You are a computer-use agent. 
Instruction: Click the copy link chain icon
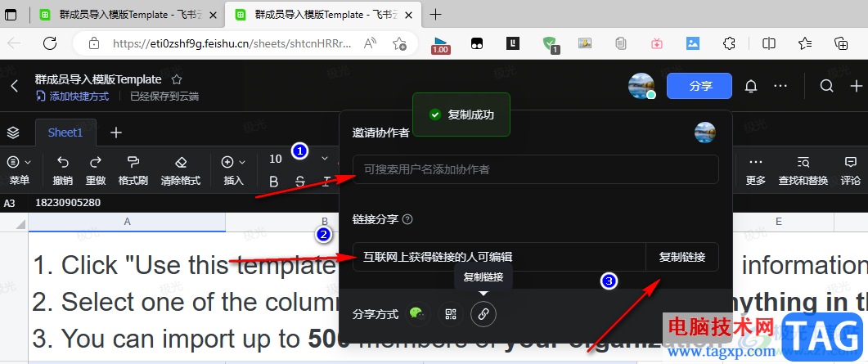483,314
